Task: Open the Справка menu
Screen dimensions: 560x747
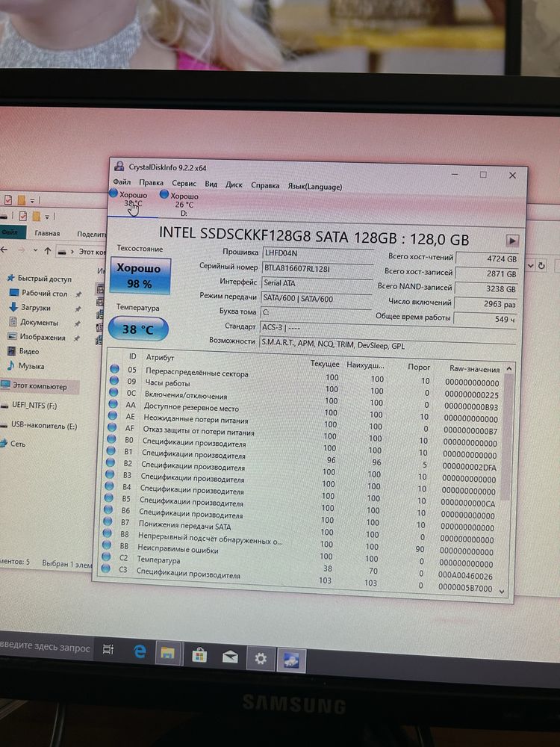Action: (x=265, y=185)
